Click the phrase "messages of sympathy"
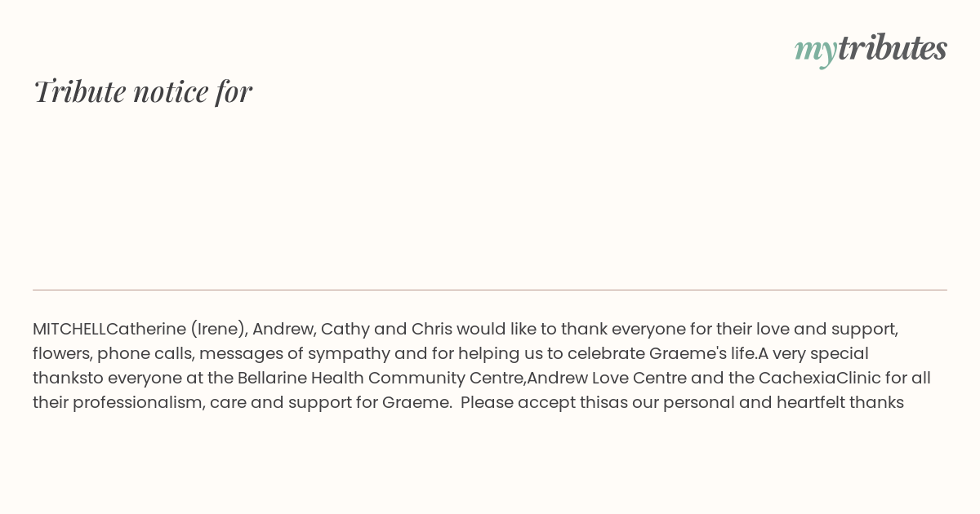Screen dimensions: 980x514 (x=294, y=354)
